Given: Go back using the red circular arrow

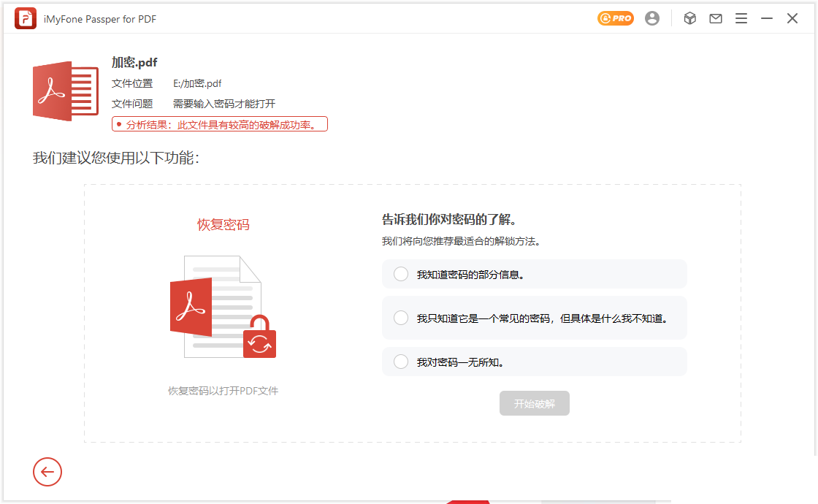Looking at the screenshot, I should pyautogui.click(x=47, y=472).
